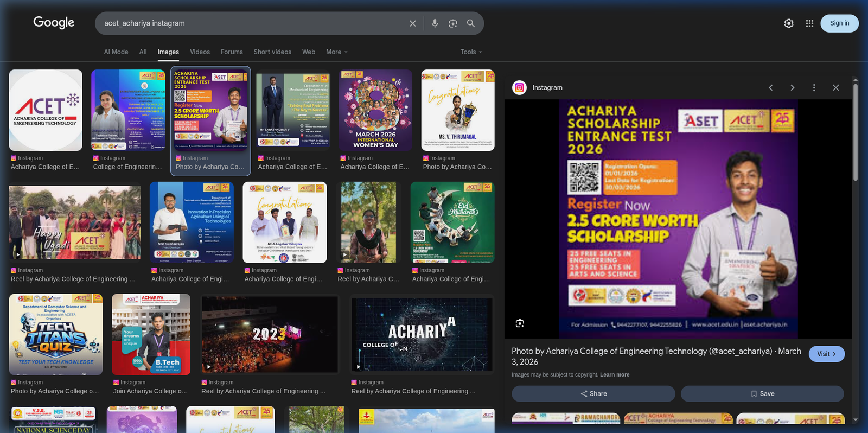The image size is (868, 433).
Task: Open preview title link for Acharya scholarship photo
Action: point(656,356)
